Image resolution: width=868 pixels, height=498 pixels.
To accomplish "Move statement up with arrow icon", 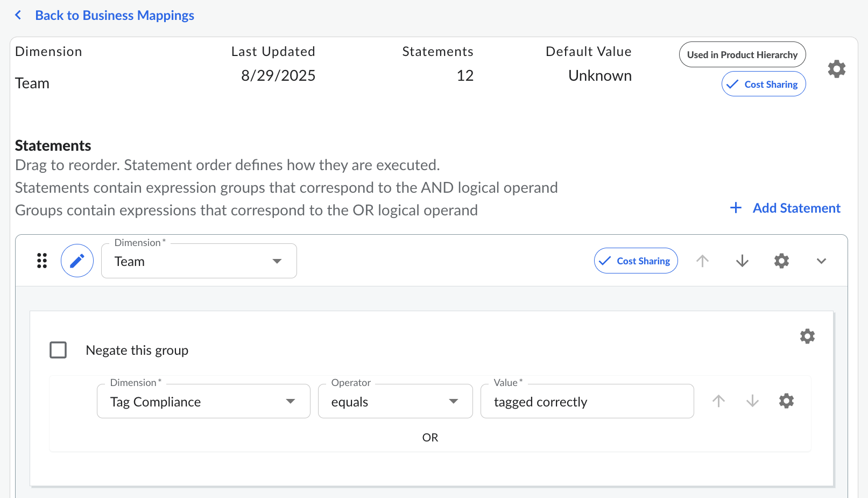I will [x=702, y=261].
